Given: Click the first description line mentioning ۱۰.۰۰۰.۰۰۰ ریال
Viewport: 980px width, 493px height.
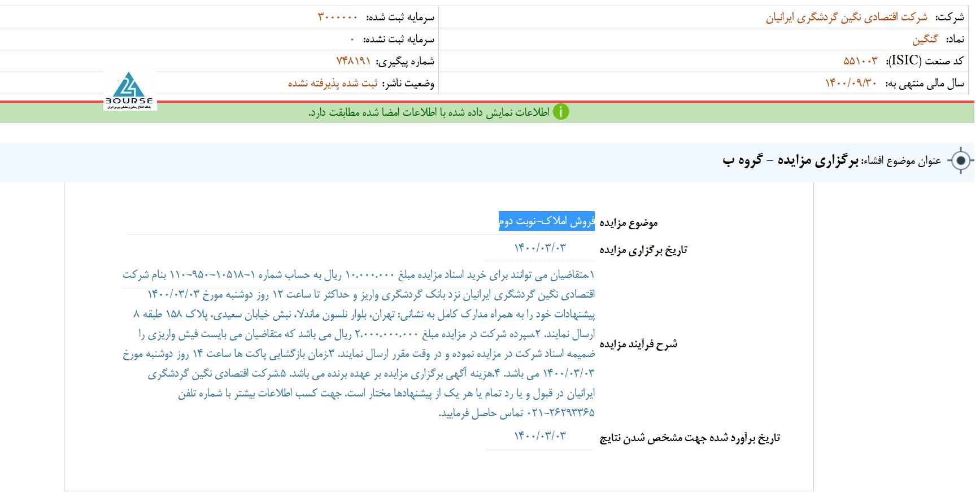Looking at the screenshot, I should (359, 275).
